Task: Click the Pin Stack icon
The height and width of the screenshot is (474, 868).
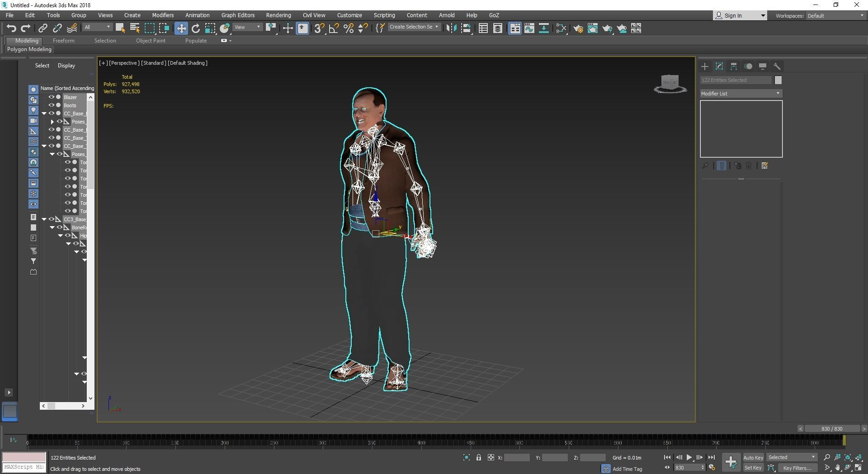Action: click(x=705, y=166)
